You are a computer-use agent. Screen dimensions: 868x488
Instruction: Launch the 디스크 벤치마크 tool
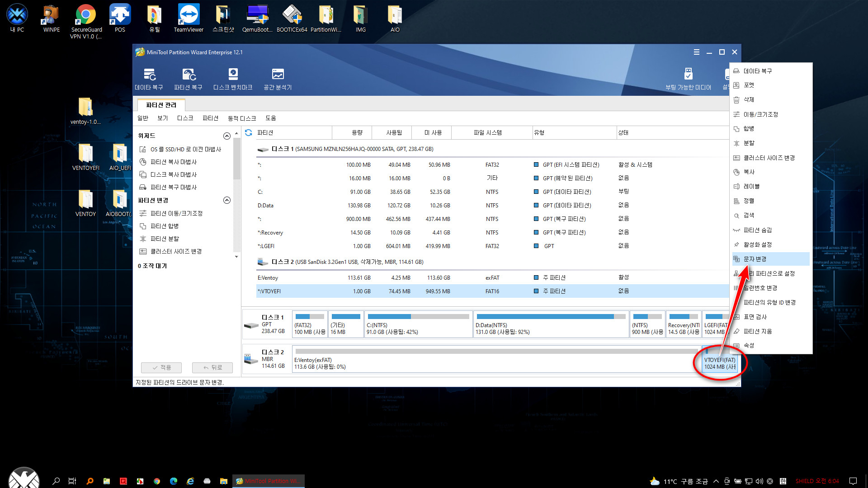233,79
